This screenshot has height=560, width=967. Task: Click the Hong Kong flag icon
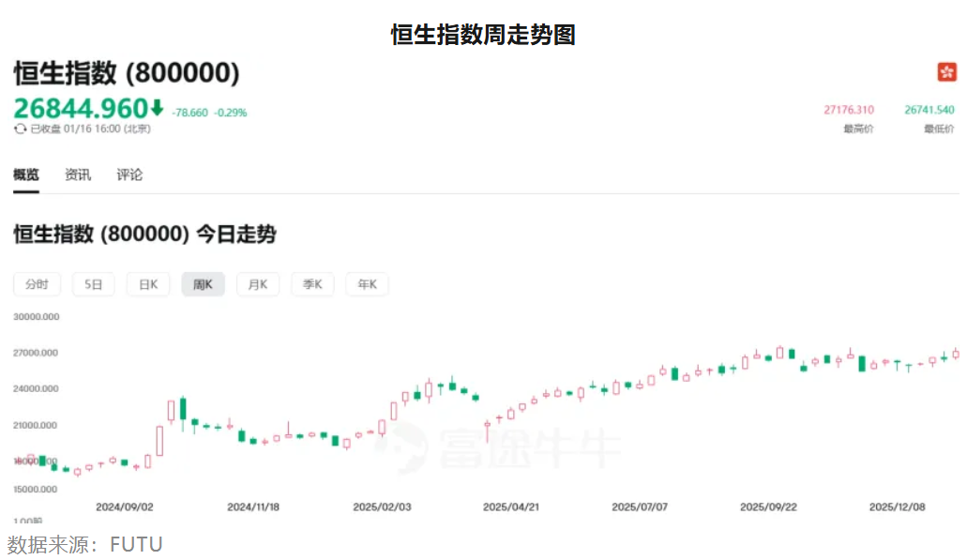coord(946,72)
